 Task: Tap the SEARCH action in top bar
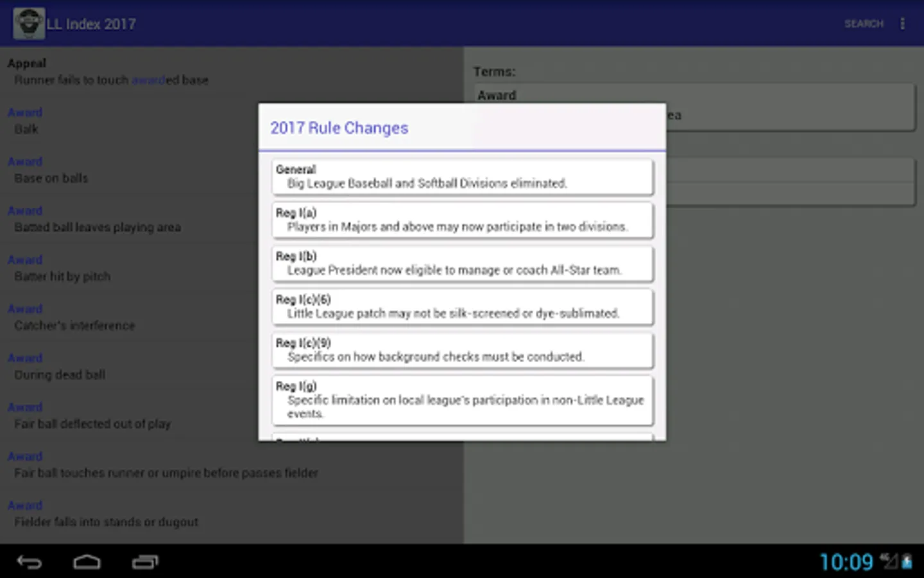pyautogui.click(x=864, y=24)
